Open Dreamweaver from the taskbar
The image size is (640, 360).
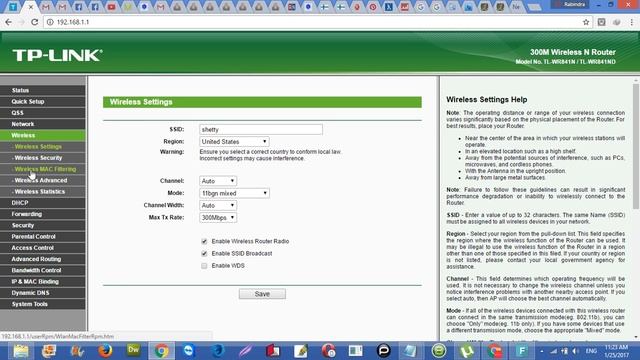click(133, 351)
